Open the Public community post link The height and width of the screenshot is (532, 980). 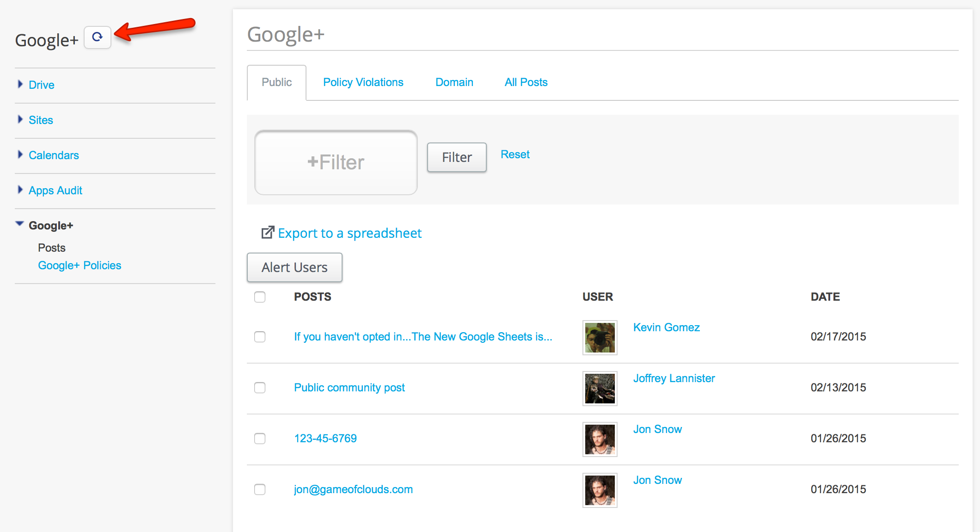[349, 388]
